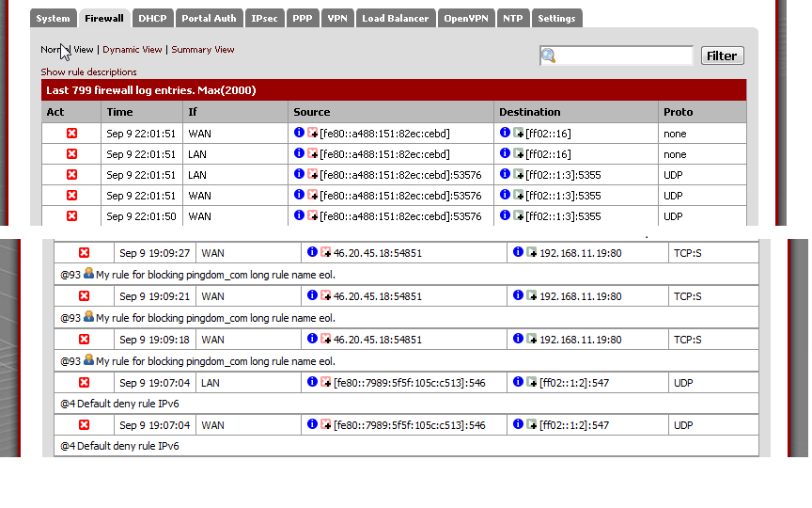Add destination pass rule in the 22:01:50 row
Viewport: 812px width, 508px height.
pos(519,215)
